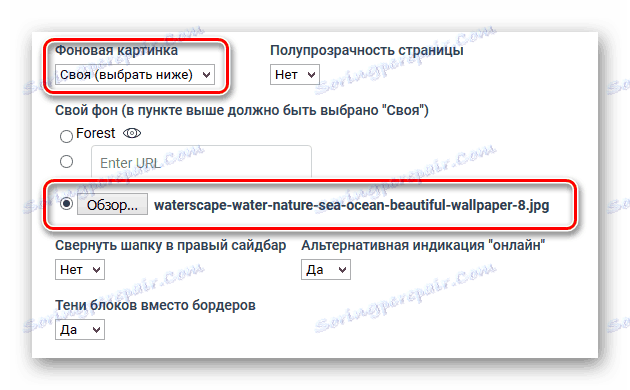Open the Фоновая картинка dropdown
The image size is (630, 390).
[135, 75]
